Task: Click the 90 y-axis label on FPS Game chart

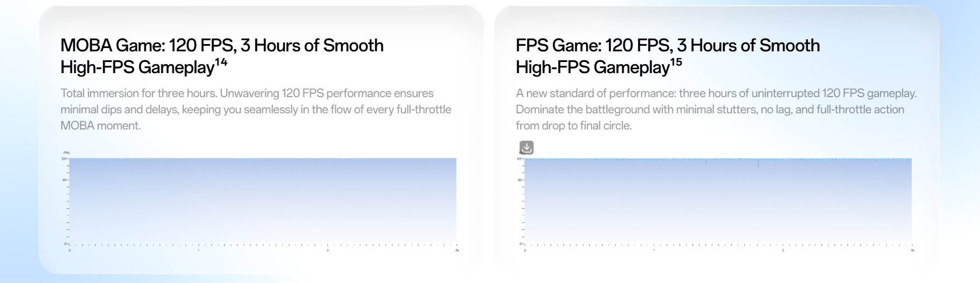Action: [x=520, y=180]
